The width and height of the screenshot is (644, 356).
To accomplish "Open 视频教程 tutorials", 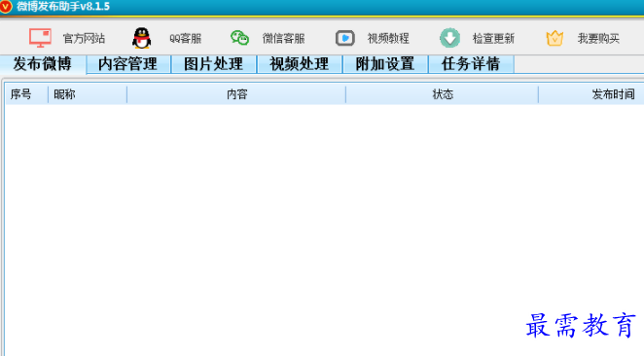I will click(x=388, y=39).
